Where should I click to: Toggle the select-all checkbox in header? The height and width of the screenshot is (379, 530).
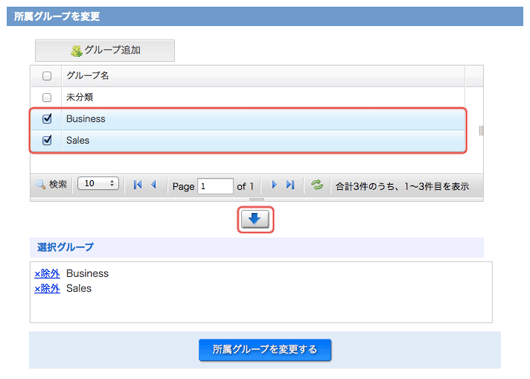pos(47,76)
